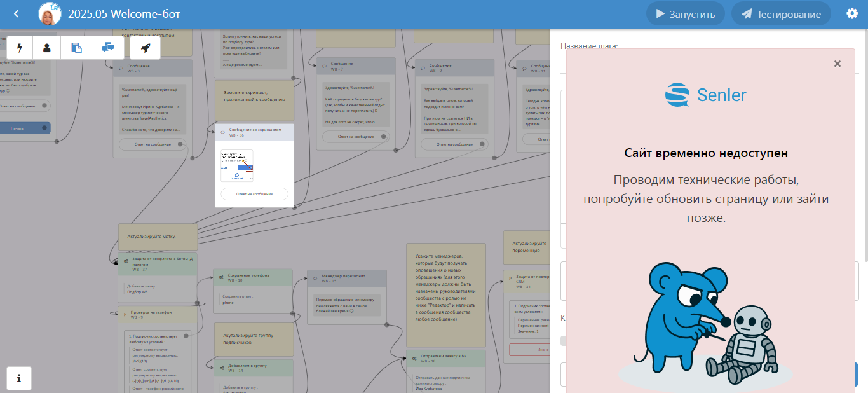Click the Акутализируйте группу подписчиков note
This screenshot has height=393, width=868.
click(254, 339)
